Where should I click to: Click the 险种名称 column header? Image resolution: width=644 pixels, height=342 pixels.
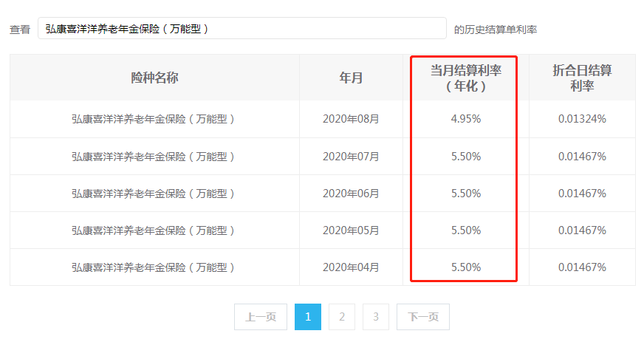154,78
